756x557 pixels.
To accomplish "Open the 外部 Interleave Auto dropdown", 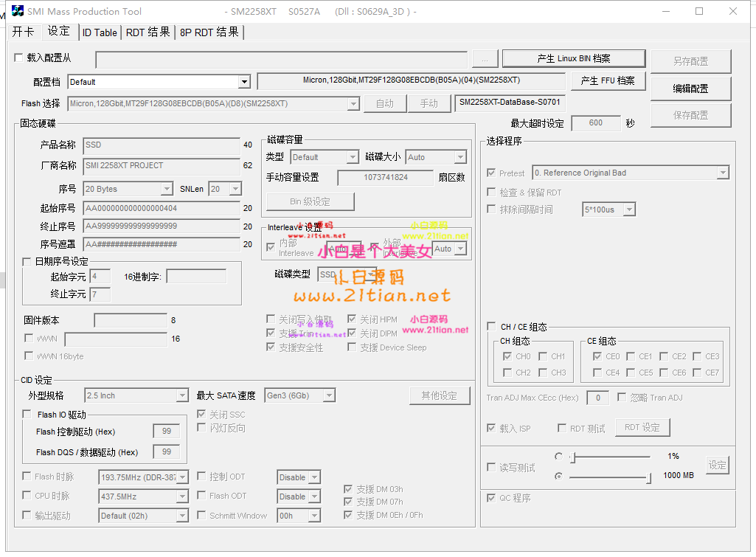I will tap(460, 249).
